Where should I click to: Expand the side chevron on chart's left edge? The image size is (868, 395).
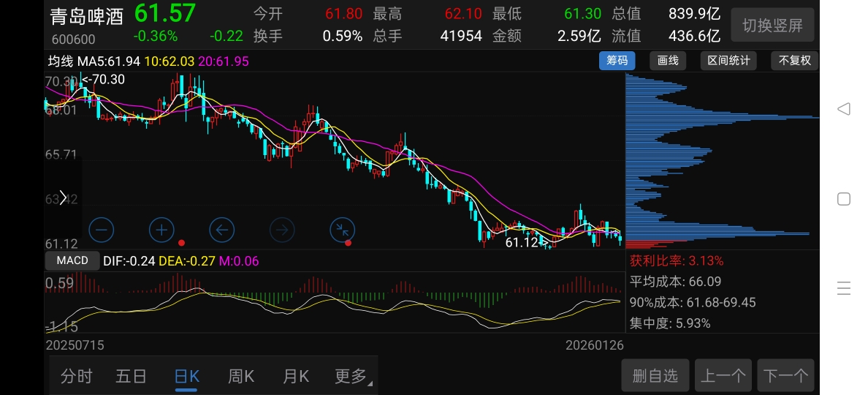[x=63, y=197]
